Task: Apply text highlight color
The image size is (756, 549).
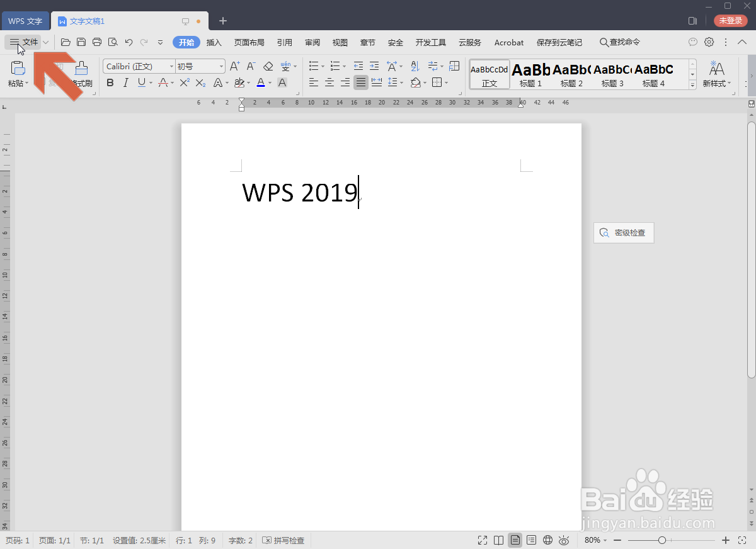Action: click(241, 82)
